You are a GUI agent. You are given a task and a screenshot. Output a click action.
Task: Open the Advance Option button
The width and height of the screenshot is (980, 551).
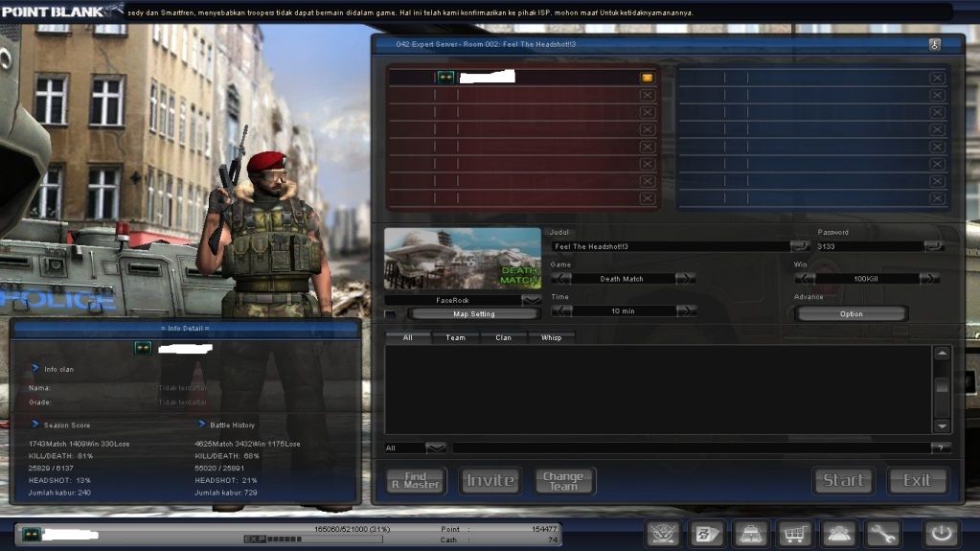[852, 314]
